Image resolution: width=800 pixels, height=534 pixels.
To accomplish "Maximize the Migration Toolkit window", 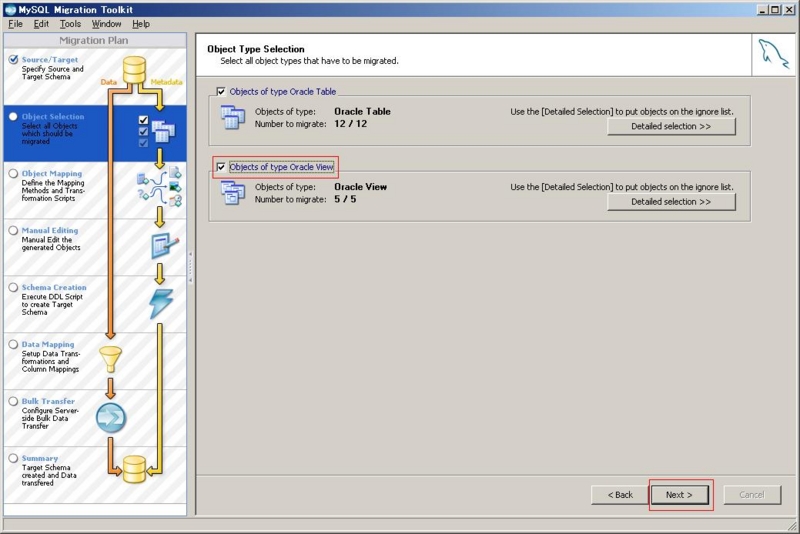I will 775,9.
